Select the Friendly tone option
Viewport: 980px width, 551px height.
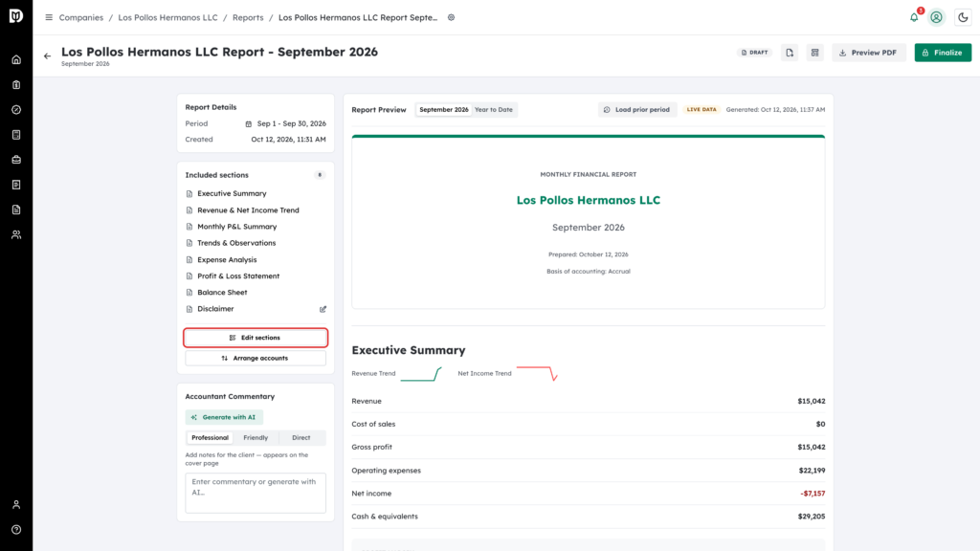click(x=256, y=438)
